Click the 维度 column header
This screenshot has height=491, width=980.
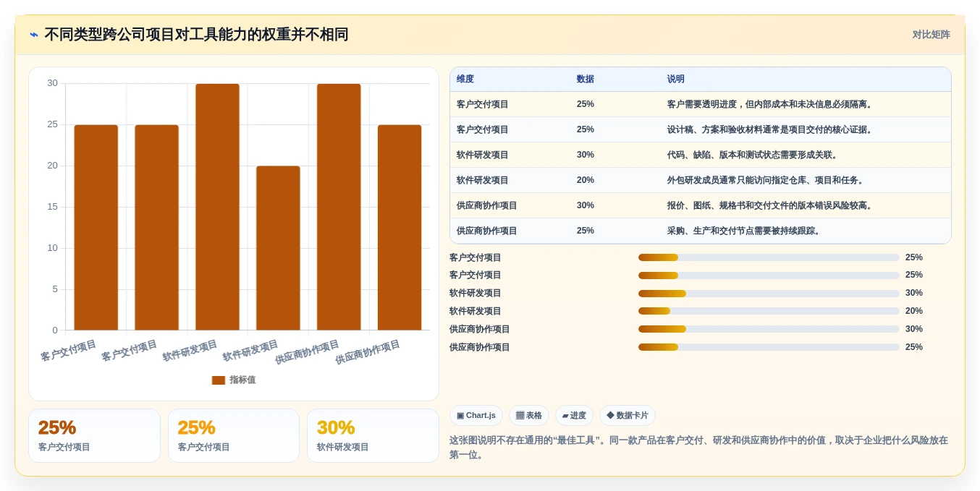(465, 79)
